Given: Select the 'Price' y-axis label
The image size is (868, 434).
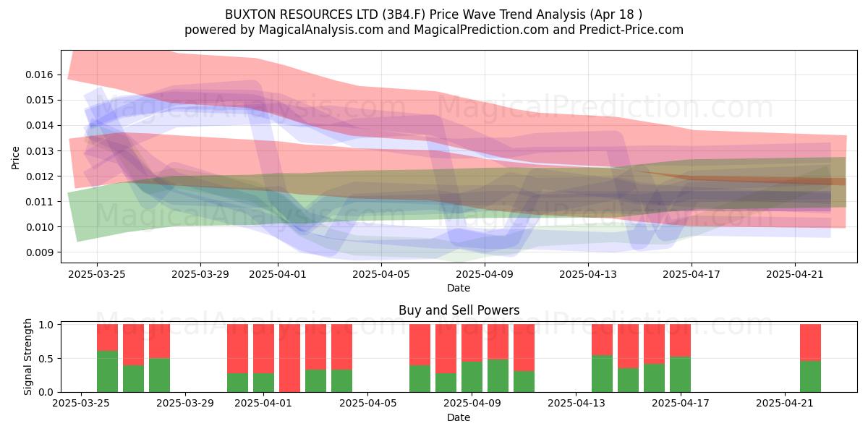Looking at the screenshot, I should point(16,157).
